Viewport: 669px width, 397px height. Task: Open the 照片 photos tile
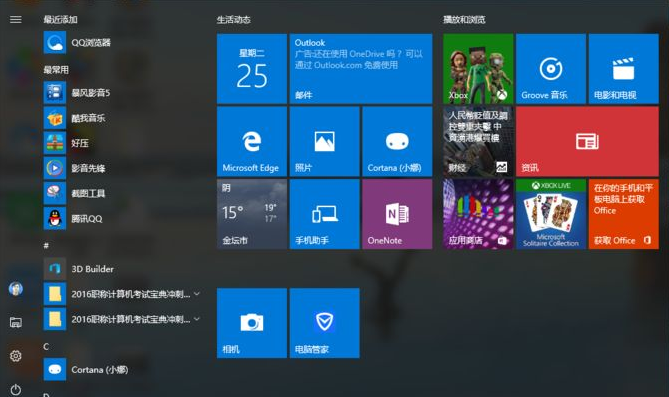pyautogui.click(x=325, y=141)
